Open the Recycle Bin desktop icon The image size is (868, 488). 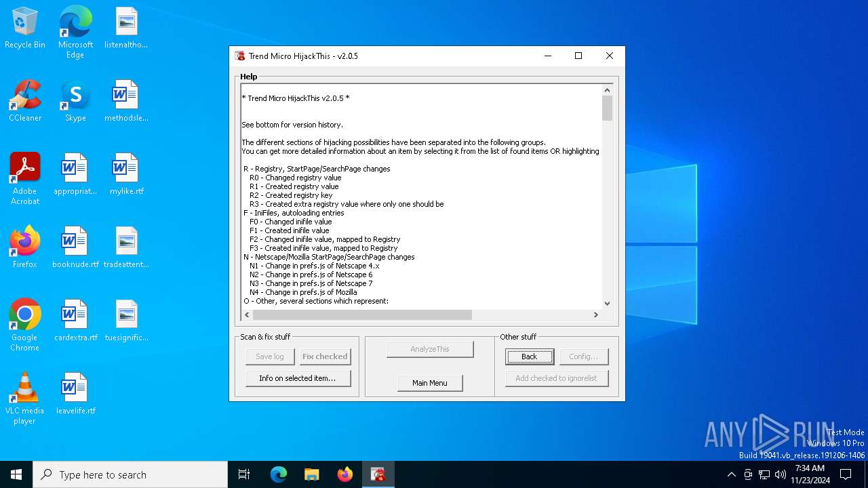25,28
